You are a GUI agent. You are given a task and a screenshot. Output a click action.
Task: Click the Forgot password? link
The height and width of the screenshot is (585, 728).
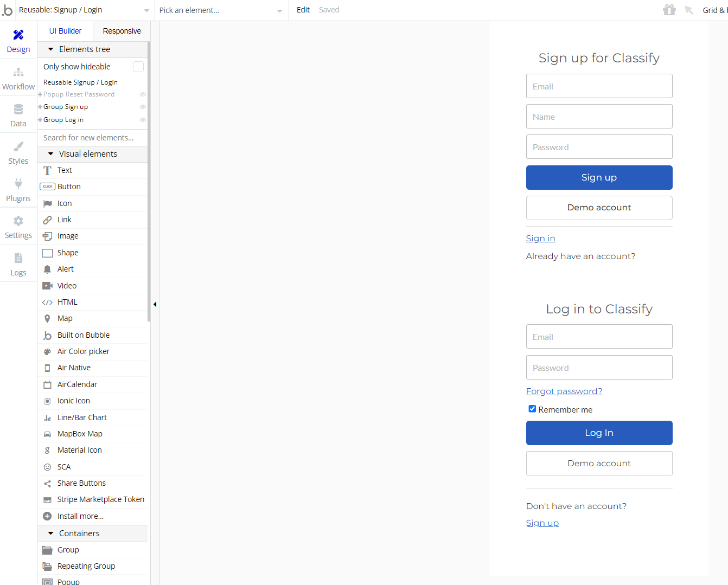[564, 391]
